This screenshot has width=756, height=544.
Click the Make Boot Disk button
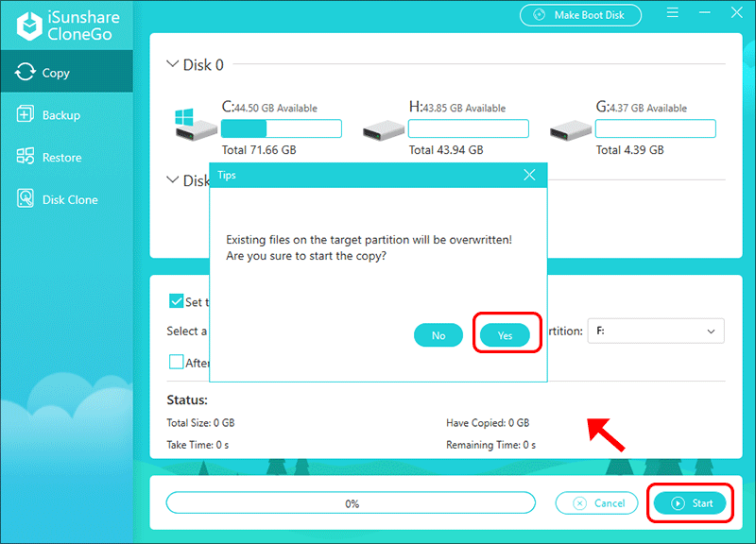tap(580, 15)
